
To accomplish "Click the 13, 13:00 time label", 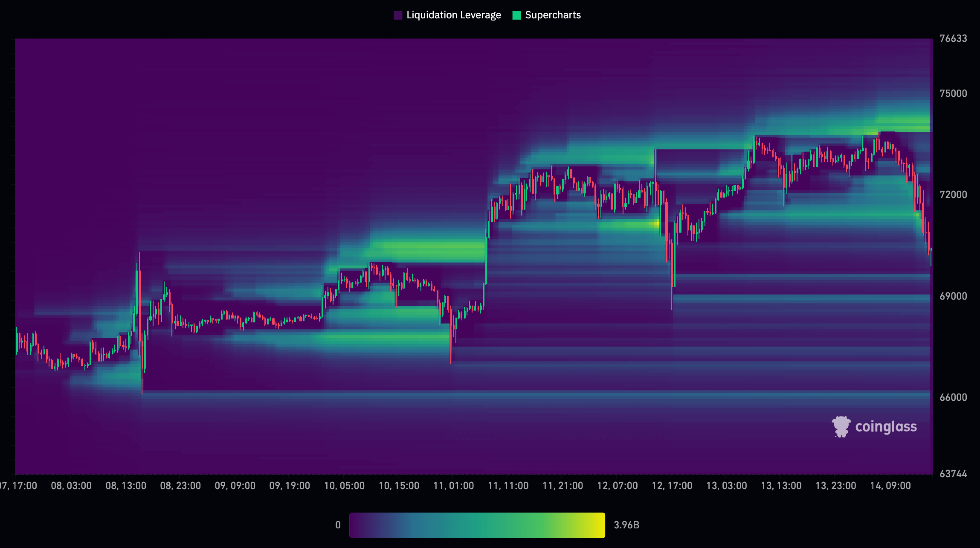I will [781, 486].
